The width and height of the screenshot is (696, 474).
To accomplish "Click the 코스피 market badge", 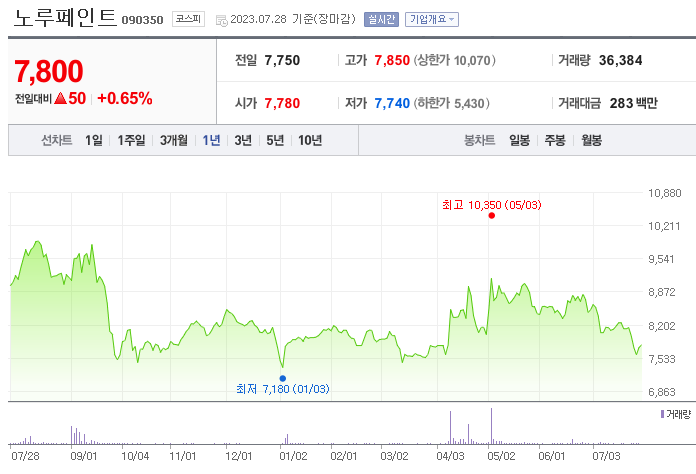I will click(x=188, y=19).
